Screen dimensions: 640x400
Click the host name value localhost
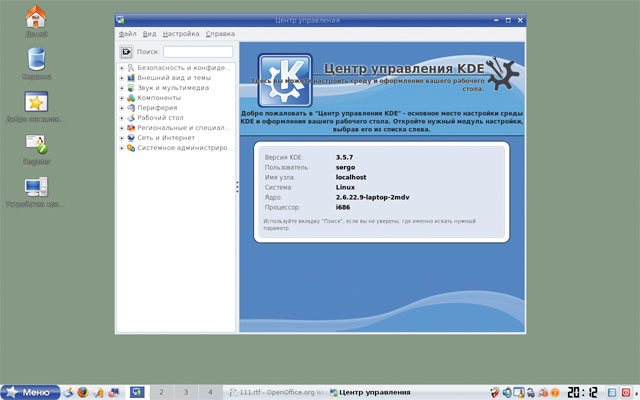pyautogui.click(x=351, y=177)
